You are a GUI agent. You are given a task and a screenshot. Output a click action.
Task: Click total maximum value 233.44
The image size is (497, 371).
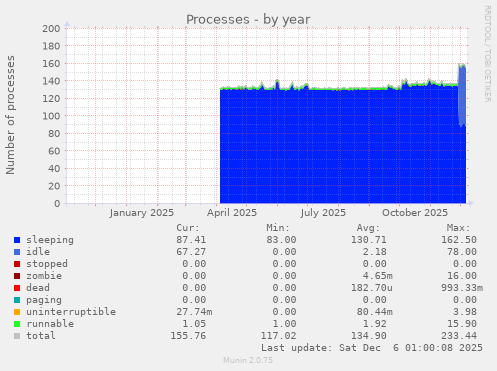point(459,336)
